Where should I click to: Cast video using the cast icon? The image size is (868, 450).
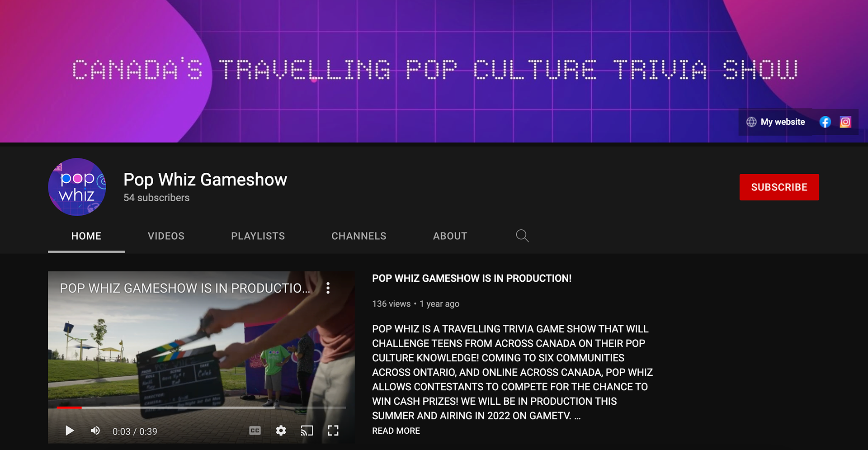(x=307, y=431)
